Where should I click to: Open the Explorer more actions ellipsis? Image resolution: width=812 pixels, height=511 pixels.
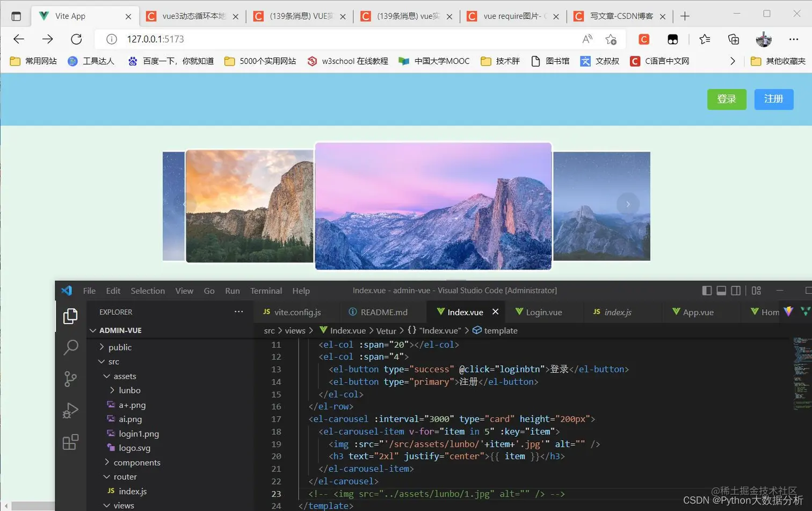pos(238,312)
